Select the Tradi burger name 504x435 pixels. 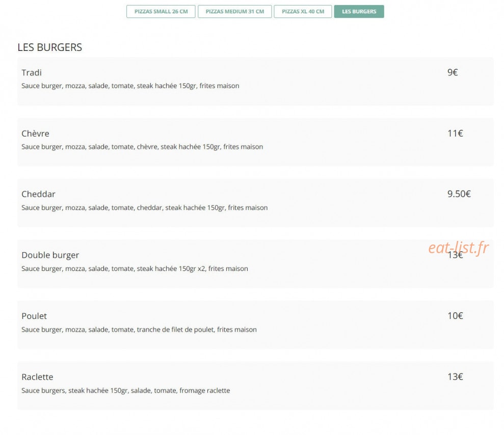[x=32, y=73]
